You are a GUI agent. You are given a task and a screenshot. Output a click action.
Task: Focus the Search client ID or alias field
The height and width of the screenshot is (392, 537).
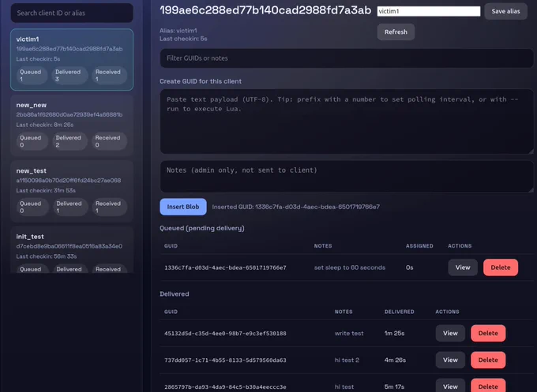[72, 13]
